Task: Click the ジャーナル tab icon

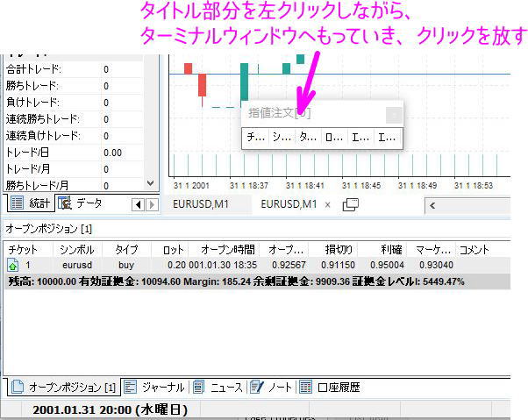Action: tap(130, 387)
